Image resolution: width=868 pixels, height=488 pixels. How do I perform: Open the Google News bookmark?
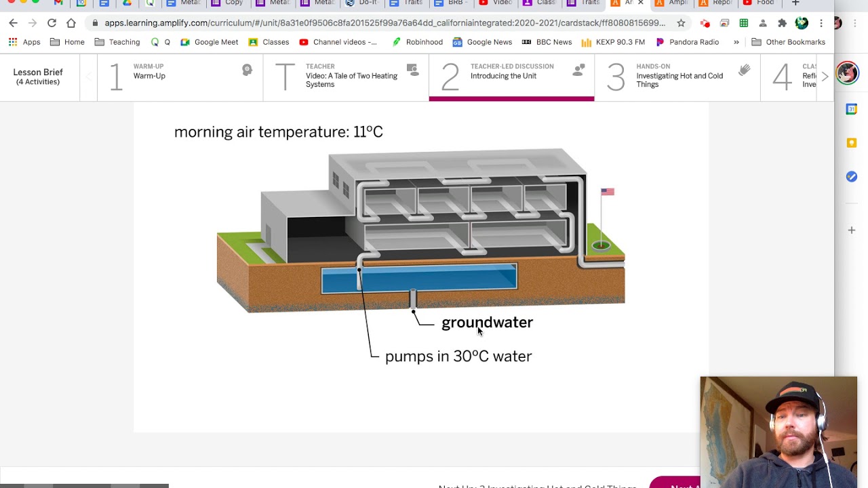pyautogui.click(x=482, y=42)
